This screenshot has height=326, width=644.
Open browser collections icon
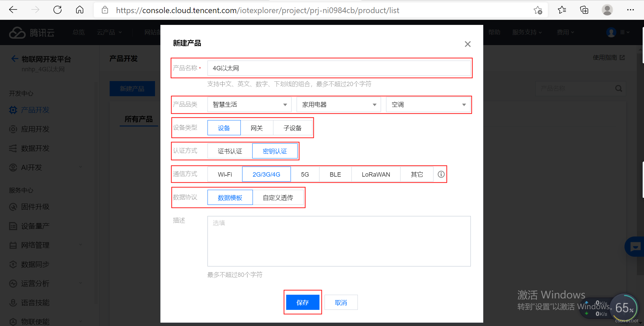click(584, 10)
